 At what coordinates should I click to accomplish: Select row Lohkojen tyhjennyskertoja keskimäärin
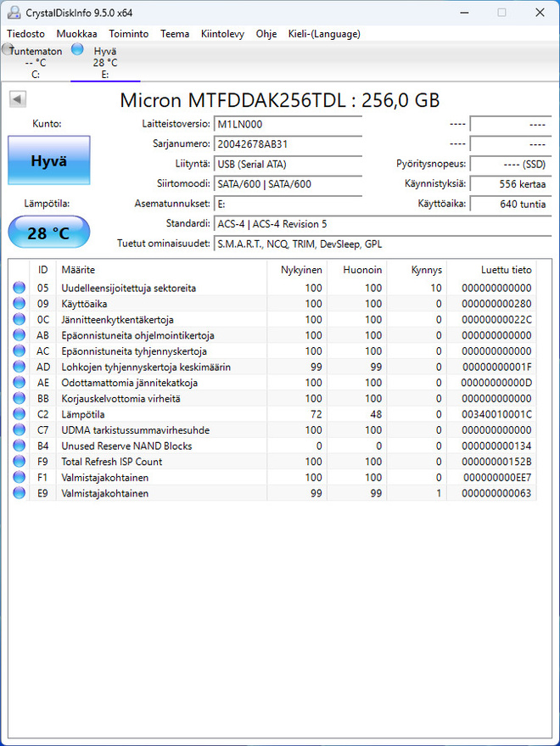272,367
